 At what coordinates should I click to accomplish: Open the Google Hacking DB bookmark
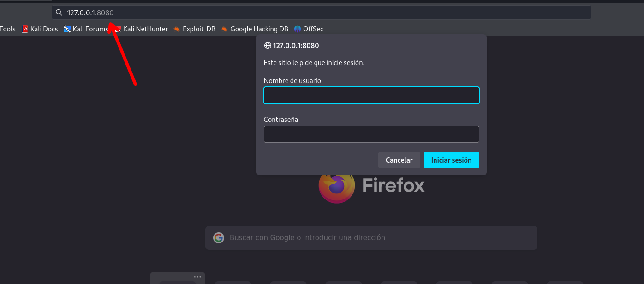point(255,29)
